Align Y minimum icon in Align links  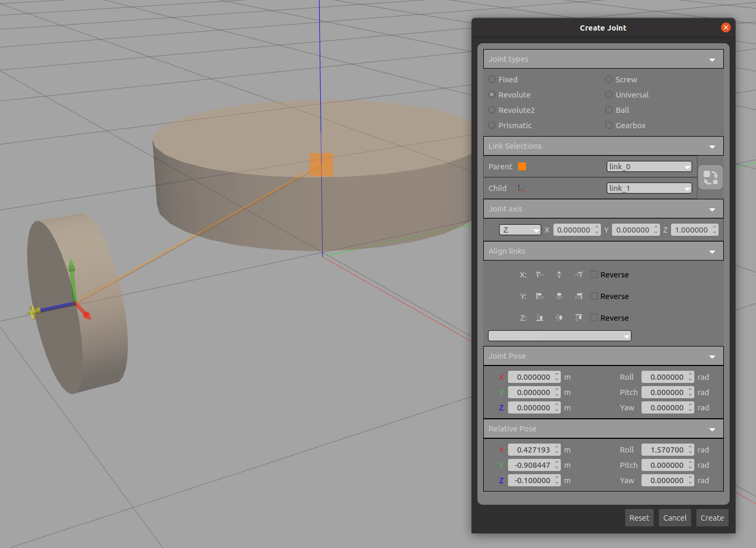pyautogui.click(x=540, y=296)
